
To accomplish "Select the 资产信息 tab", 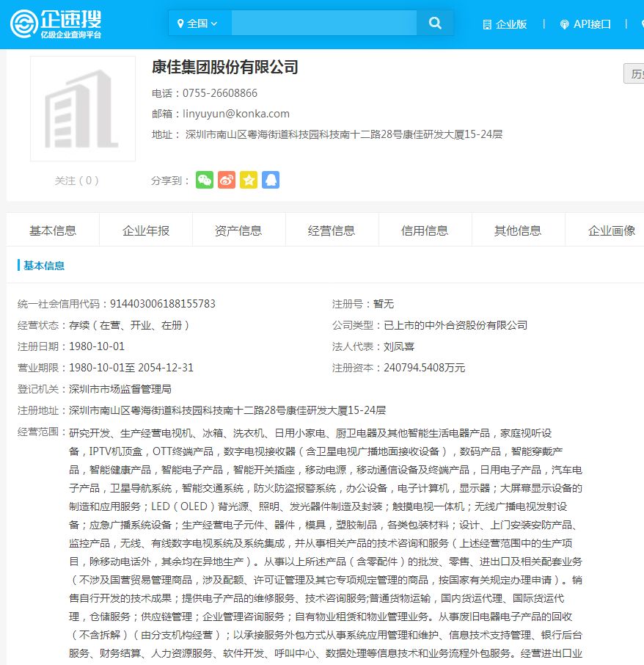I will coord(238,230).
